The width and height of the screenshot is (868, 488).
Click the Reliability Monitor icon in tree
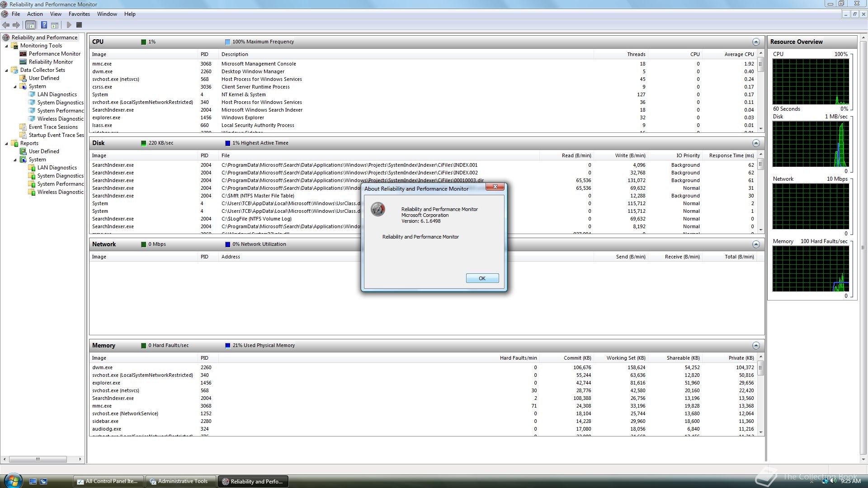click(x=24, y=62)
